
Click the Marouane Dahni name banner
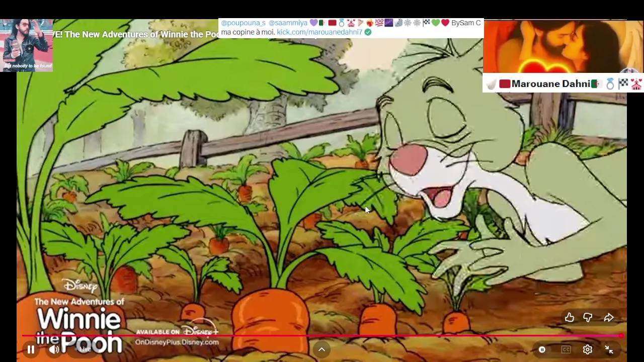tap(563, 83)
